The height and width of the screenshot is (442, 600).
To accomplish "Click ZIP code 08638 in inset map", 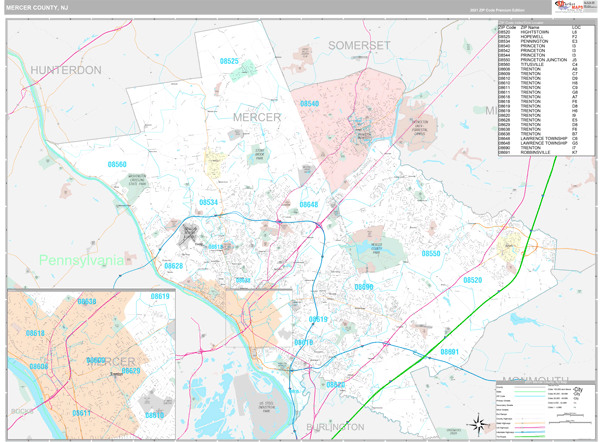I will coord(87,302).
